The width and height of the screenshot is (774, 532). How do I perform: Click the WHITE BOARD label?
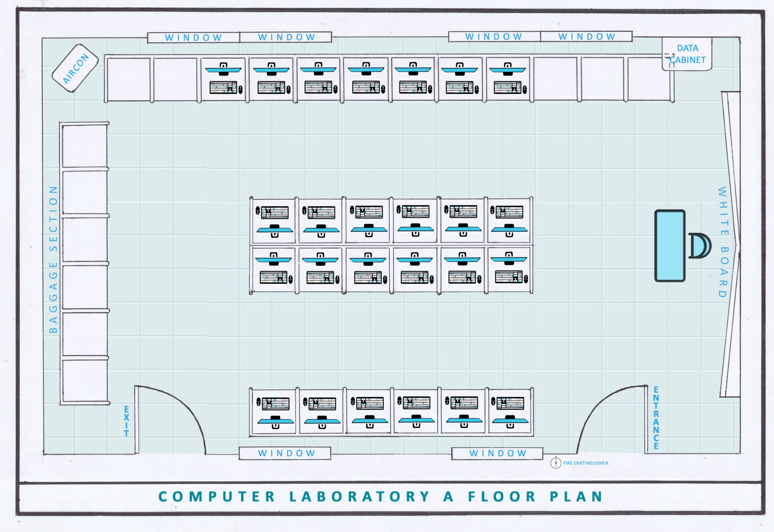(723, 242)
